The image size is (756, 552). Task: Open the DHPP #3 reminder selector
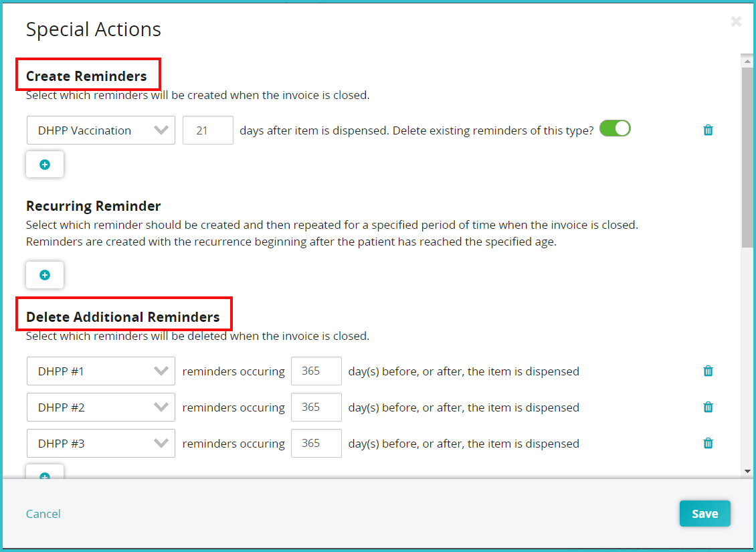(100, 443)
